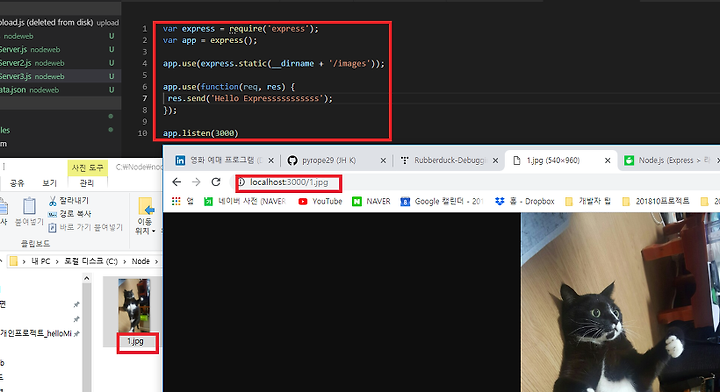Place cursor on app.listen(3000) line
Image resolution: width=720 pixels, height=392 pixels.
tap(201, 133)
